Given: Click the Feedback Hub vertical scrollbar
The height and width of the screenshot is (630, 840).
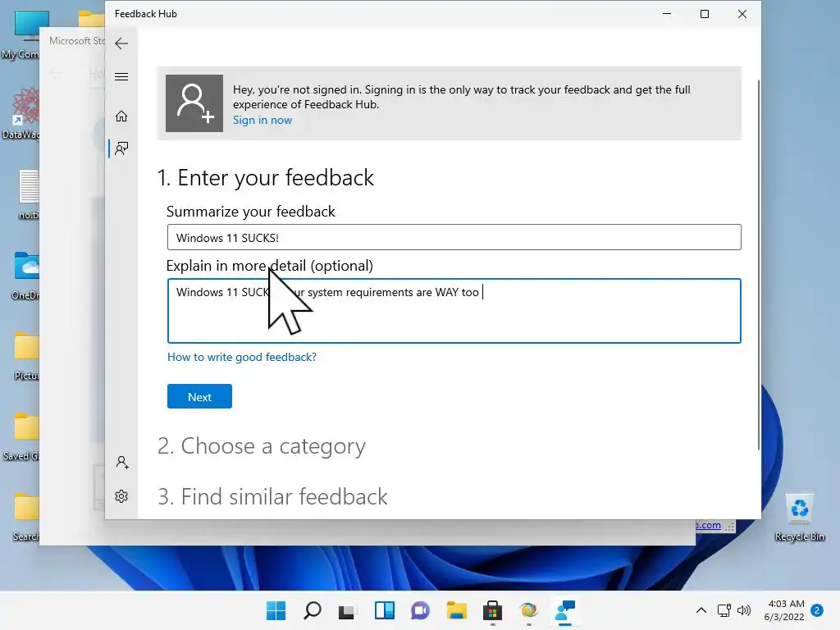Looking at the screenshot, I should (x=759, y=265).
